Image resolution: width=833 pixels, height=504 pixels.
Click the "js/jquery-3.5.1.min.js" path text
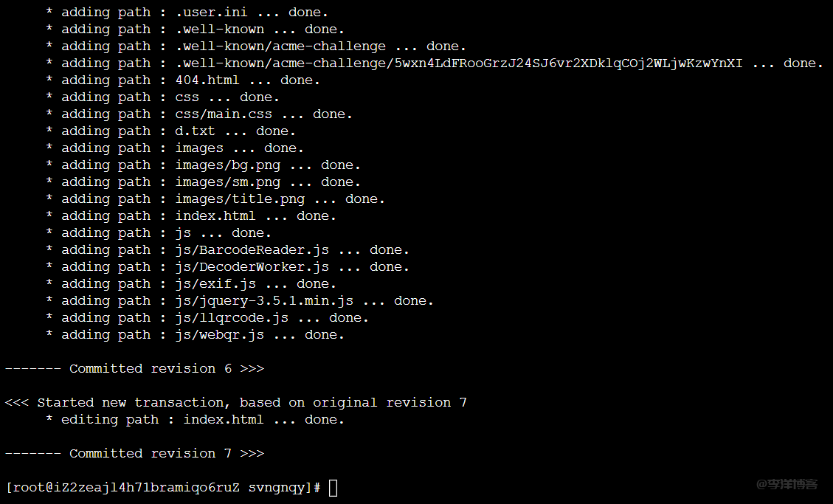pos(264,301)
